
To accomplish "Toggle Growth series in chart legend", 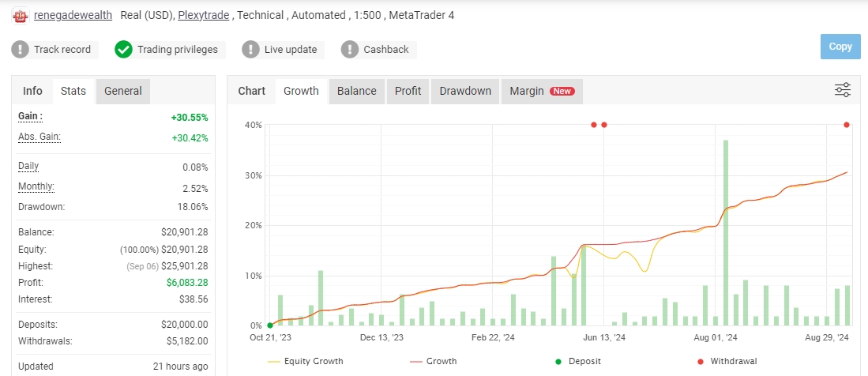I will pos(434,362).
